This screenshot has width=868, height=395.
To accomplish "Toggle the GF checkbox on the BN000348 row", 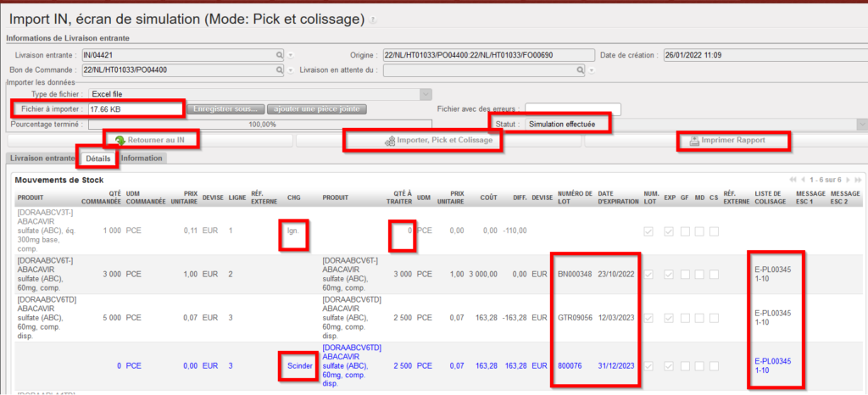I will [x=685, y=274].
